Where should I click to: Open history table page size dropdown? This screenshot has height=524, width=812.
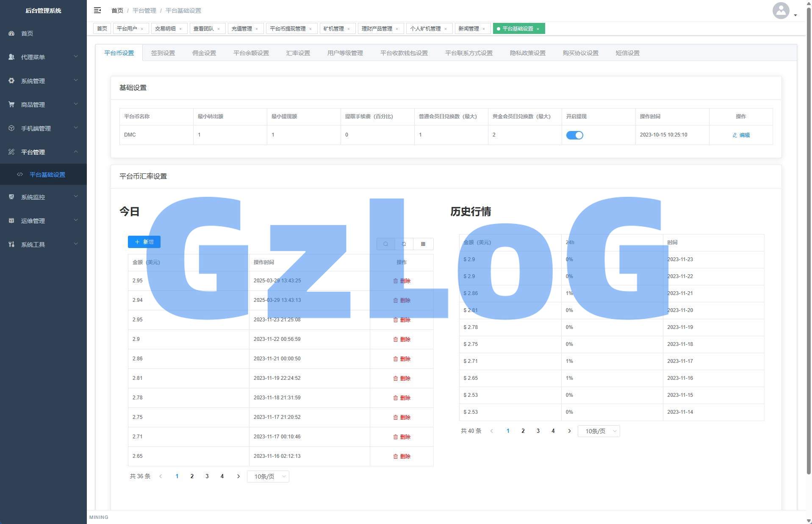[599, 431]
